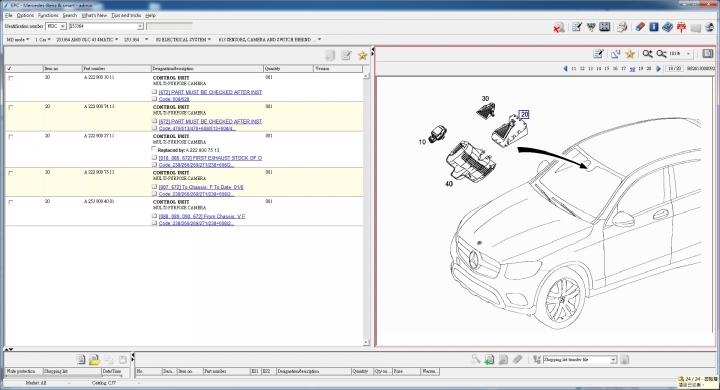Open the blue info icon

654,27
